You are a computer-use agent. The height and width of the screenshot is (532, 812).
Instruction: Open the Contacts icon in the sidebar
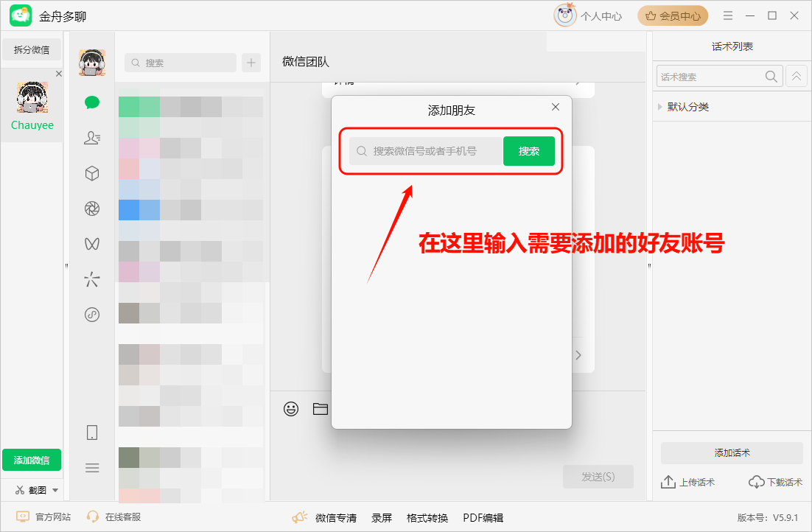tap(92, 138)
